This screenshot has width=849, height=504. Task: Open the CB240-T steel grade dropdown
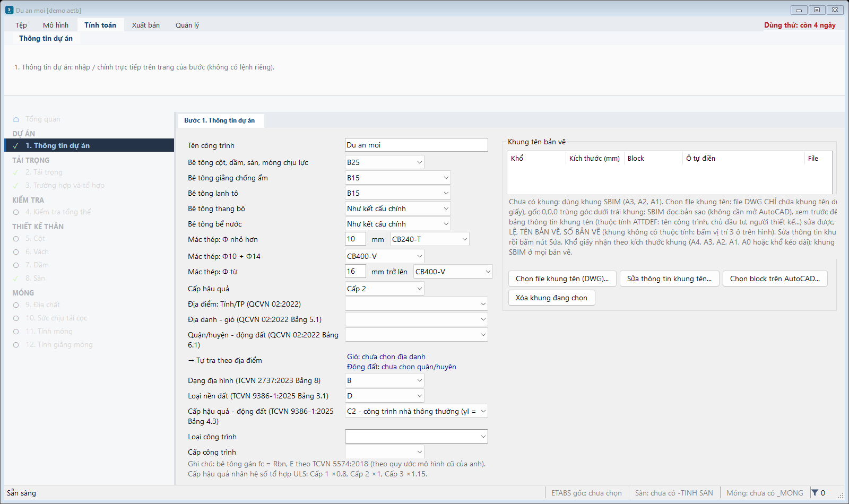click(430, 239)
